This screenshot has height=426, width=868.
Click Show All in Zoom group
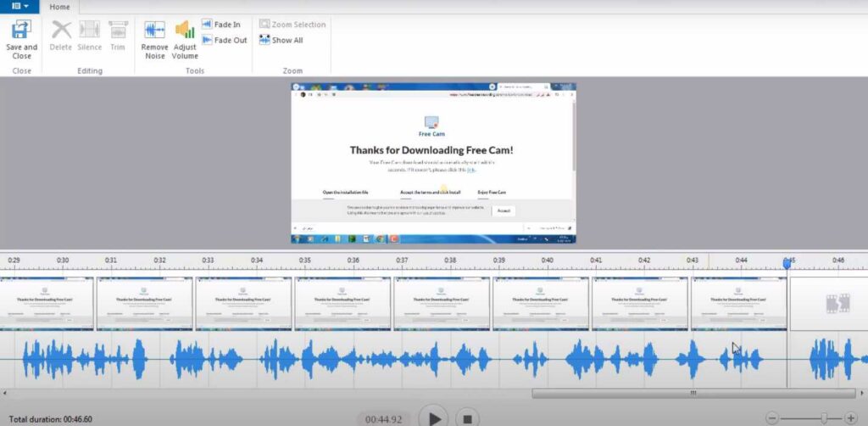coord(281,40)
